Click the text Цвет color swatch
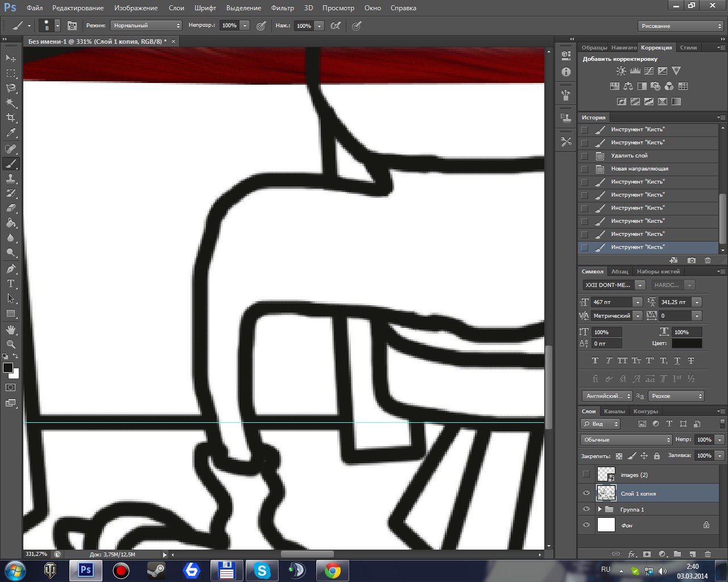Viewport: 728px width, 582px height. point(686,343)
